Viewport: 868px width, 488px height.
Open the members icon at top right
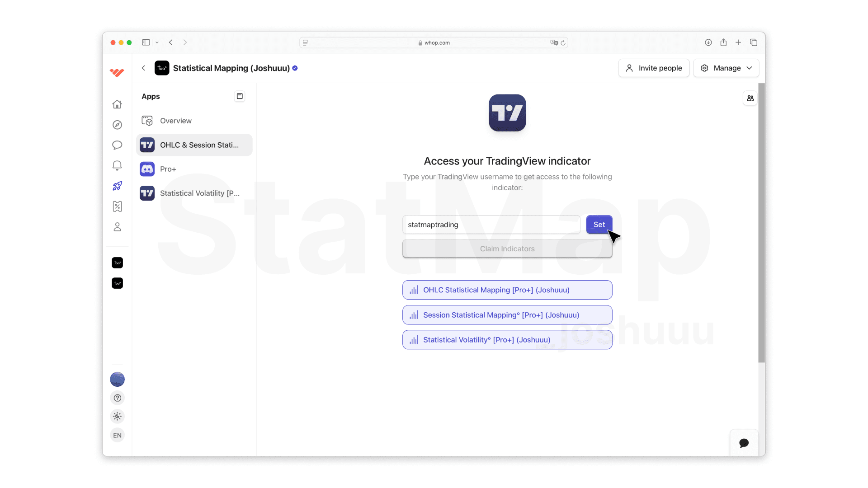point(750,98)
